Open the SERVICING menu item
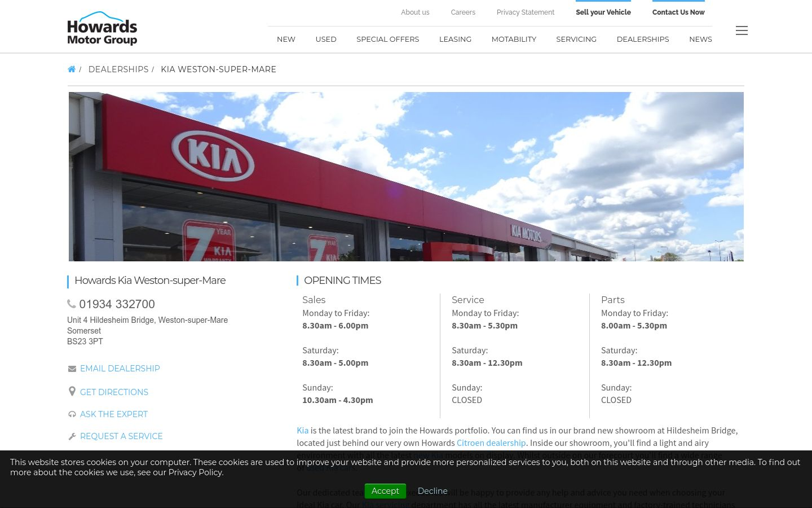 tap(576, 39)
